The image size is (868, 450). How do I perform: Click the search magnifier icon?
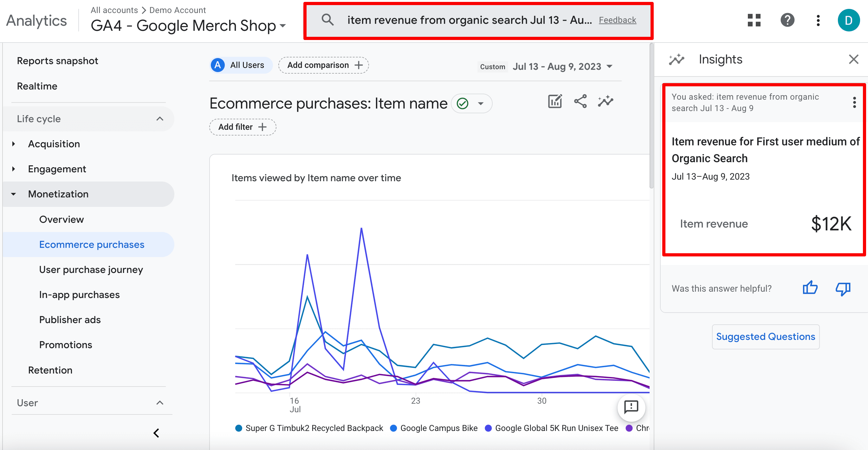tap(327, 20)
